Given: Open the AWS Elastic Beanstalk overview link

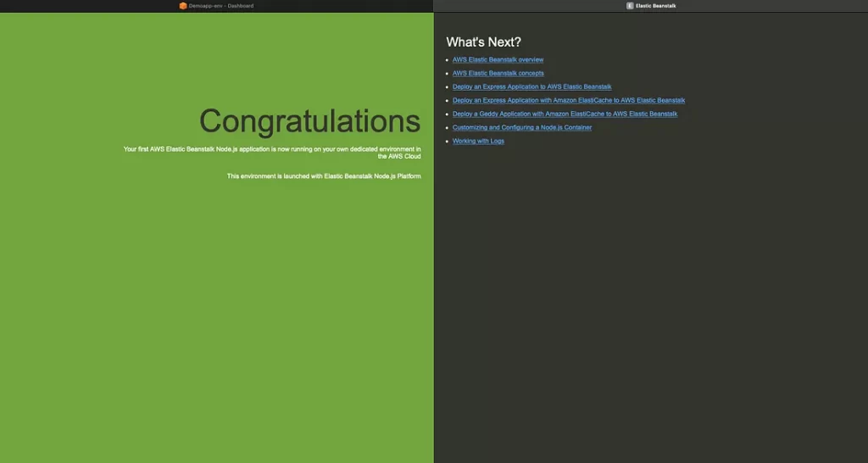Looking at the screenshot, I should pos(498,60).
